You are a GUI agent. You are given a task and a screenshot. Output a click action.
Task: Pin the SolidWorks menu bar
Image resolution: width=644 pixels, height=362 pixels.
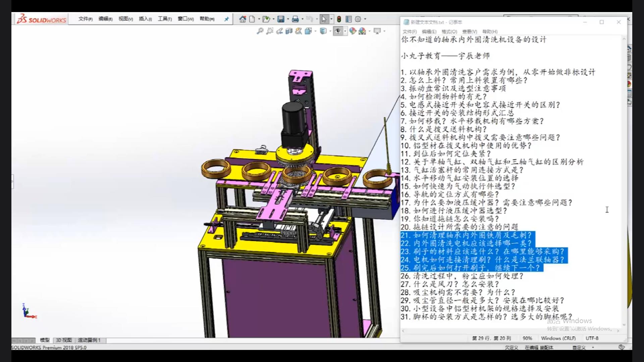tap(226, 19)
